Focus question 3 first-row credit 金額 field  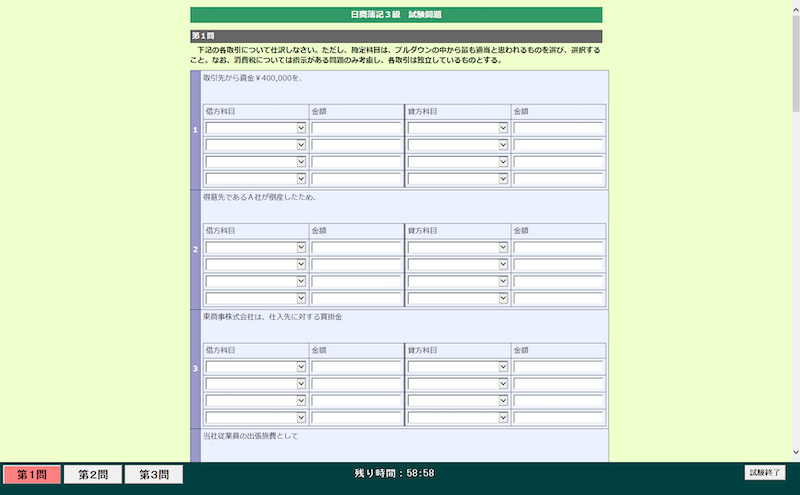point(559,366)
